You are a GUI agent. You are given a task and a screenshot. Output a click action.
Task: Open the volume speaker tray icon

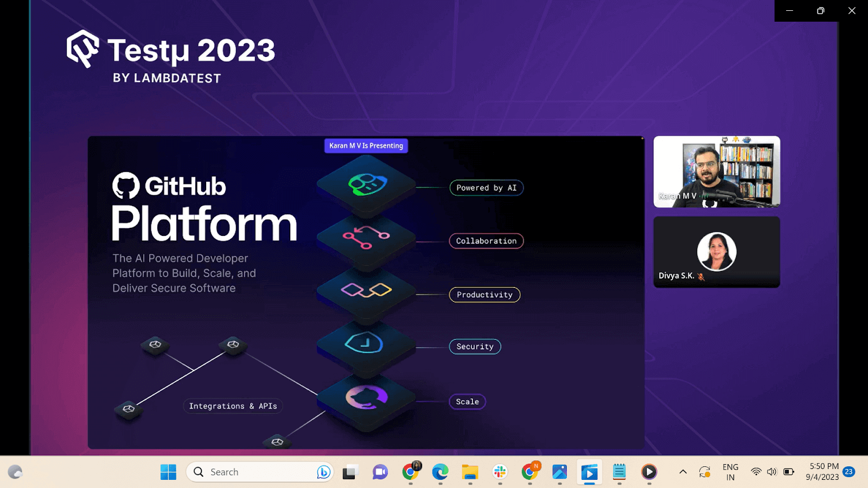(772, 472)
